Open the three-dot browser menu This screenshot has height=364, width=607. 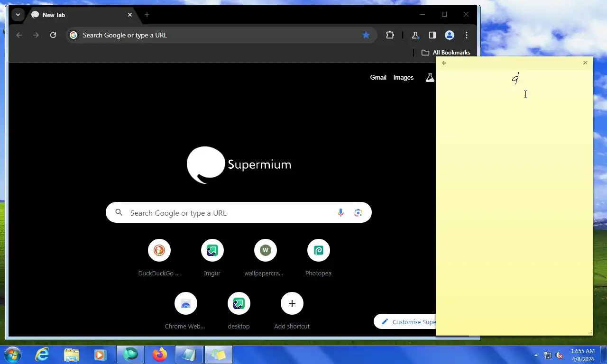(467, 35)
